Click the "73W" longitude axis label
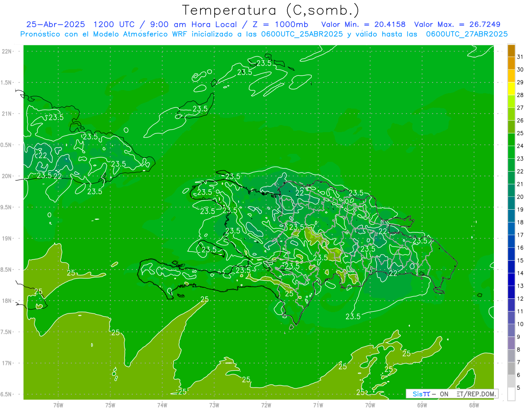This screenshot has height=411, width=532. (214, 405)
